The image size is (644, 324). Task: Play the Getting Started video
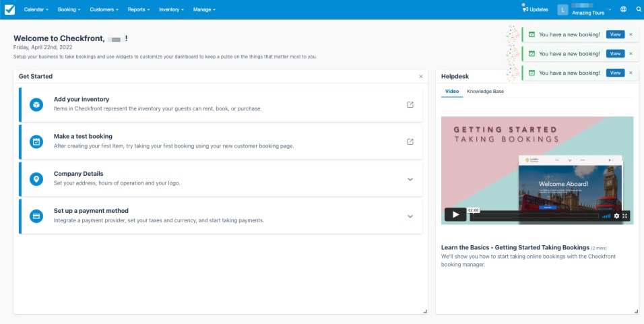click(x=455, y=214)
